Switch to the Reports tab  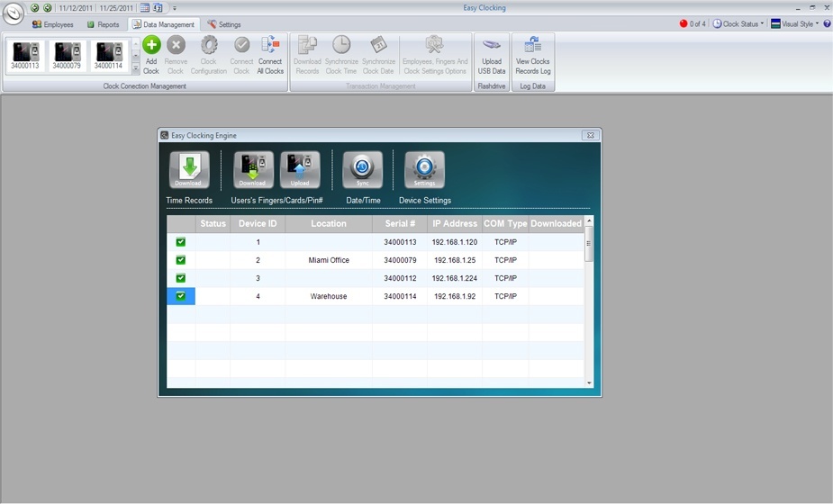(103, 24)
